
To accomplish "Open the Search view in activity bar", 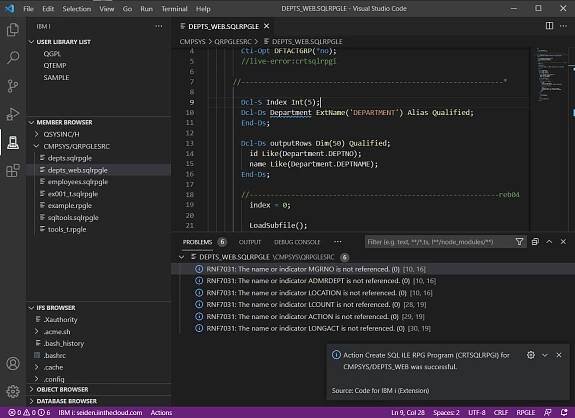I will click(x=13, y=58).
